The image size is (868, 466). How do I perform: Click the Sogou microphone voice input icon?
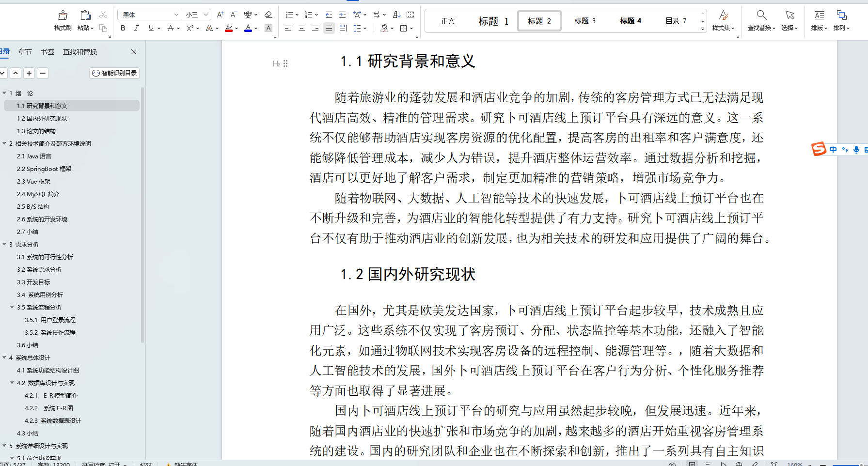856,150
